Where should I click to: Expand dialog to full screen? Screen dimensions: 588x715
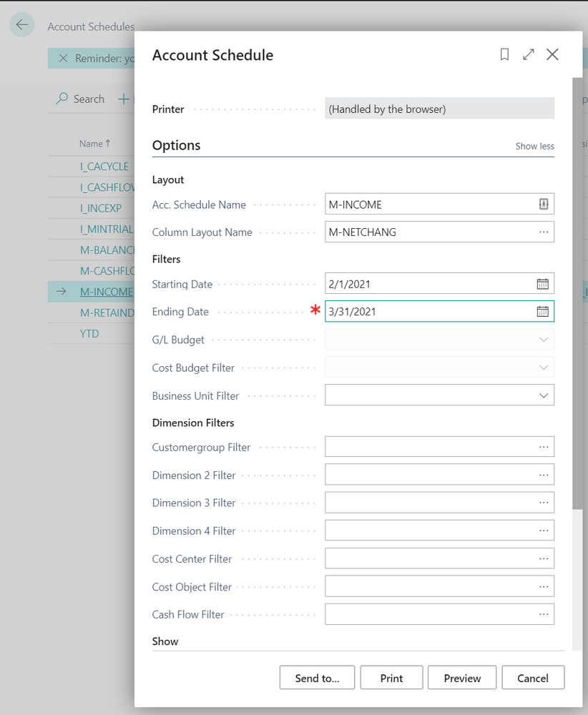528,54
